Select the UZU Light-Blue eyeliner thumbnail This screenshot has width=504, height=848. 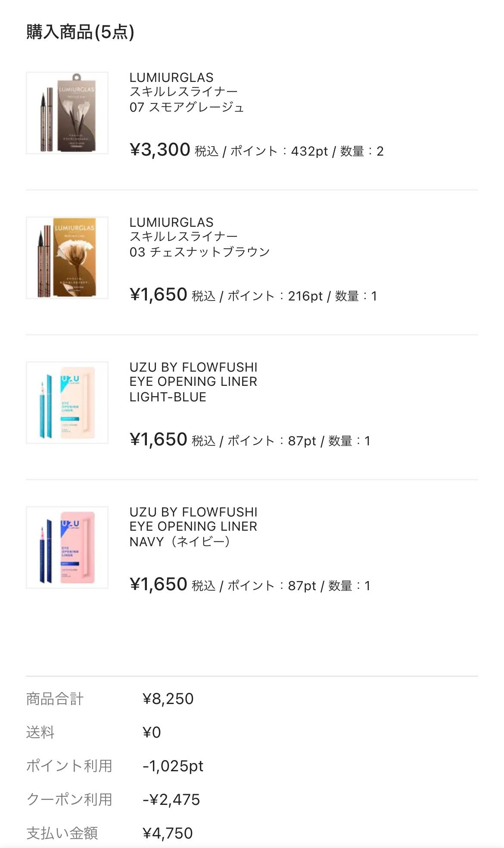[x=67, y=403]
